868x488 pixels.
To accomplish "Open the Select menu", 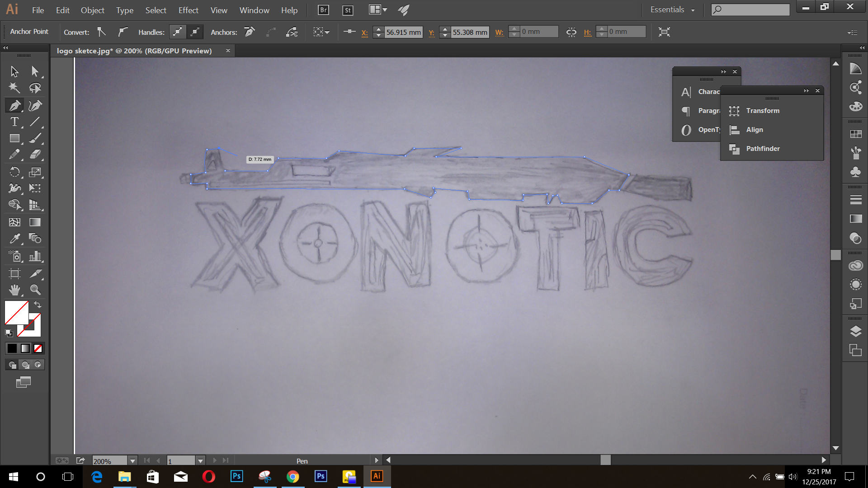I will click(x=156, y=10).
